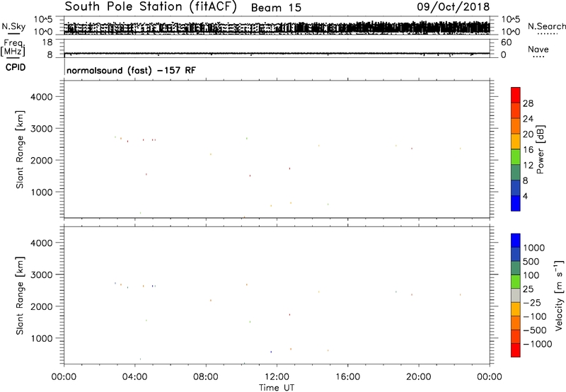Click the 'Freq. [MHz]' axis label
The width and height of the screenshot is (566, 392).
(x=13, y=47)
